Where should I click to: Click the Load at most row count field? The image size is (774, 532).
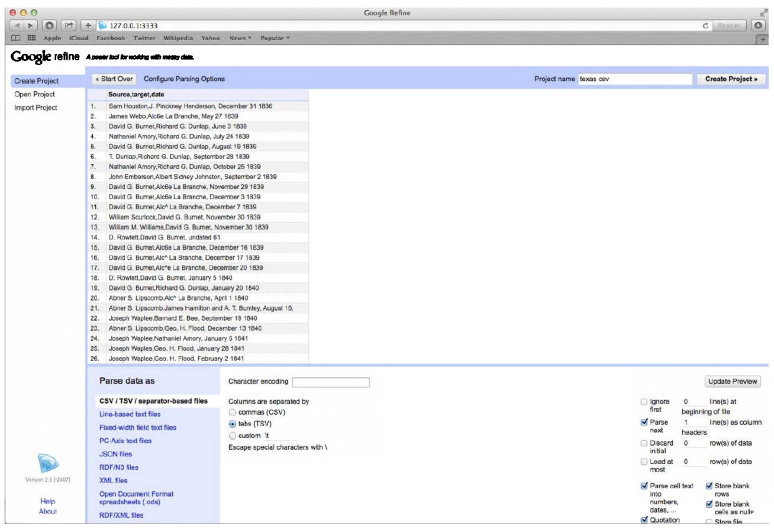695,462
